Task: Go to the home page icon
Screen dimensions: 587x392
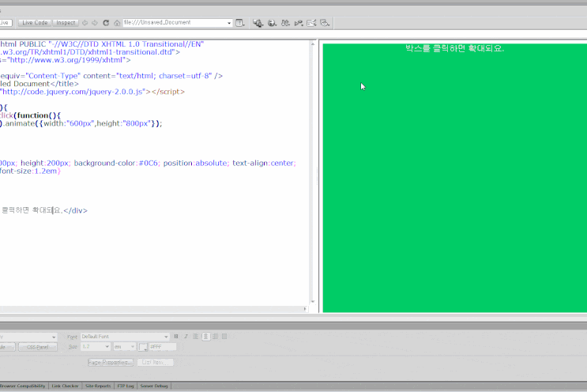Action: click(117, 23)
